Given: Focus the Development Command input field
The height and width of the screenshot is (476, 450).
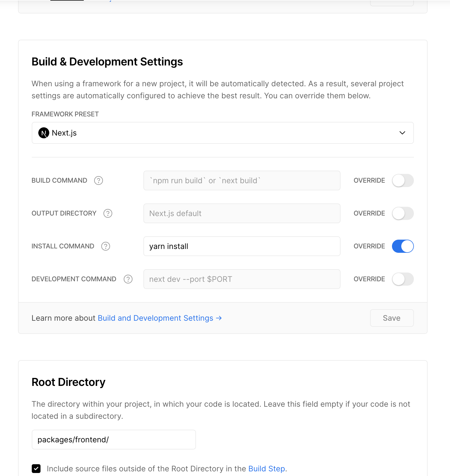Looking at the screenshot, I should click(x=242, y=279).
